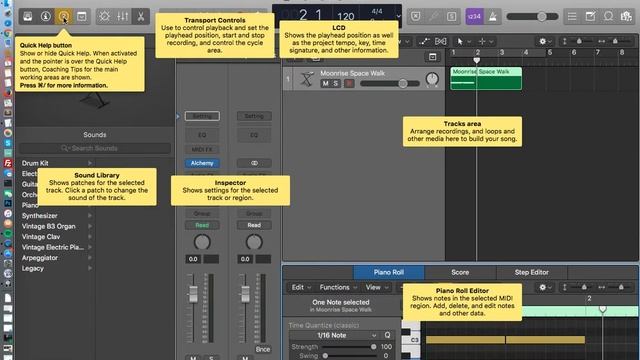Screen dimensions: 640x360
Task: Mute the Moonrise Space Walk track
Action: (325, 83)
